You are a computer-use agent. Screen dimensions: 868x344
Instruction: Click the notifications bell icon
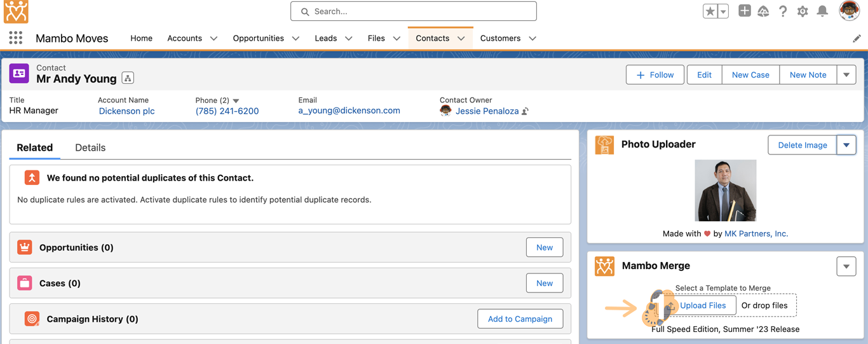(x=822, y=11)
